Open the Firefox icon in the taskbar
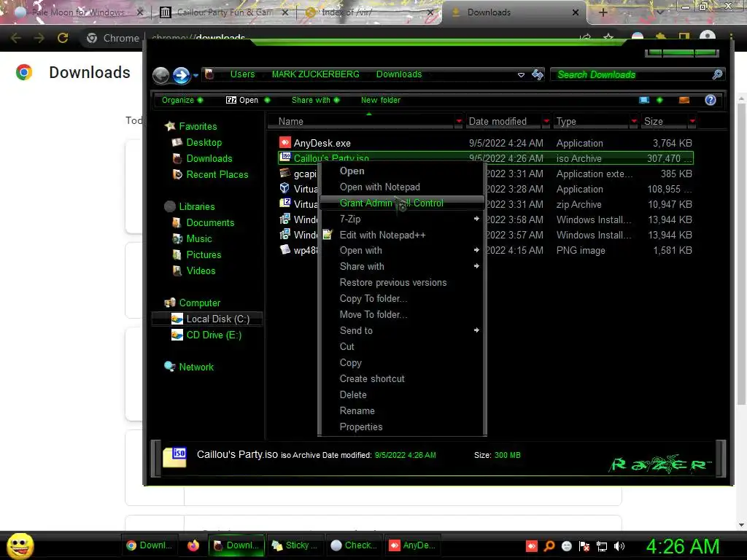Viewport: 747px width, 560px height. [193, 545]
